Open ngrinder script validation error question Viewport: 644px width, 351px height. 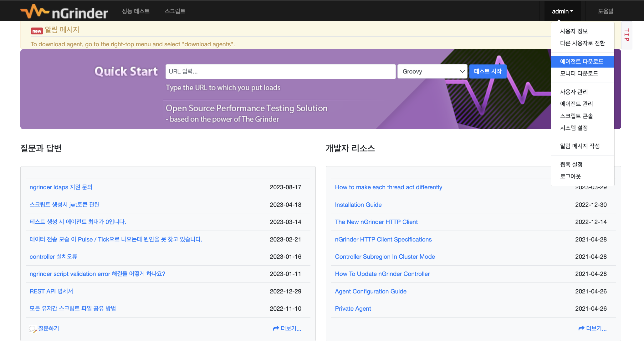[x=97, y=274]
